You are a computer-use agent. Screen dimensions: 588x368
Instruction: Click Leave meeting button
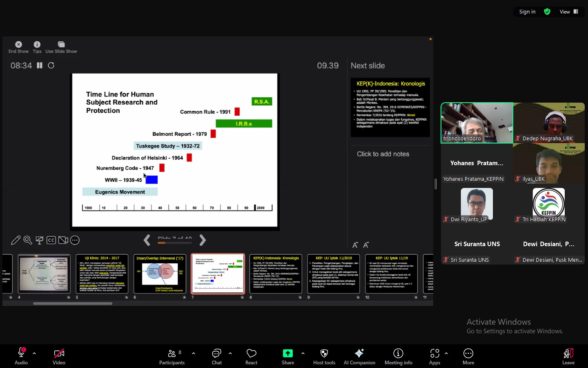point(568,356)
